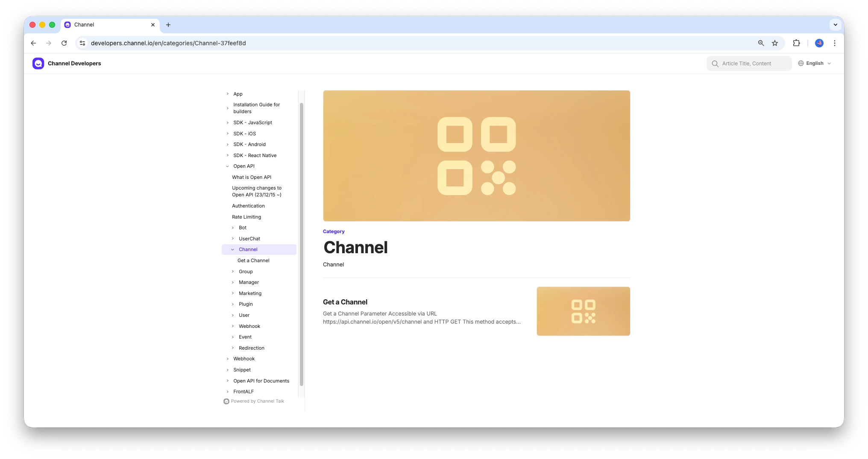This screenshot has width=868, height=459.
Task: Expand the Event subsection chevron
Action: (233, 337)
